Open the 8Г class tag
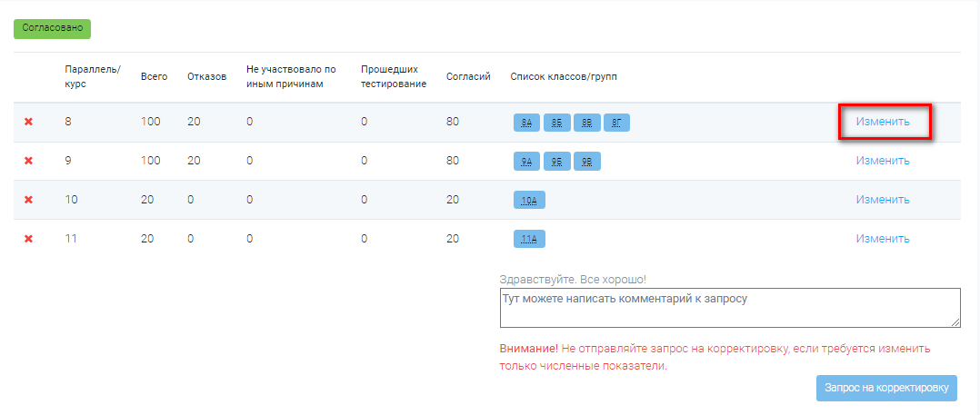The image size is (980, 415). tap(617, 123)
